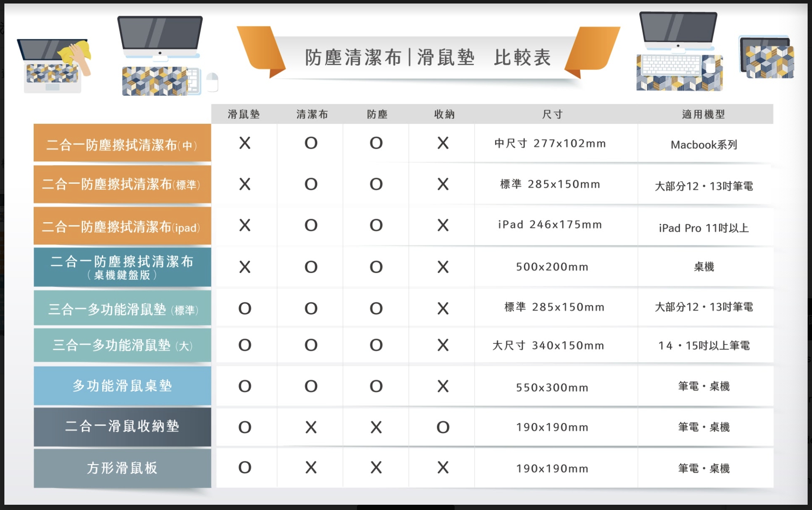The image size is (812, 510).
Task: Select the 滑鼠墊 column header
Action: point(244,114)
